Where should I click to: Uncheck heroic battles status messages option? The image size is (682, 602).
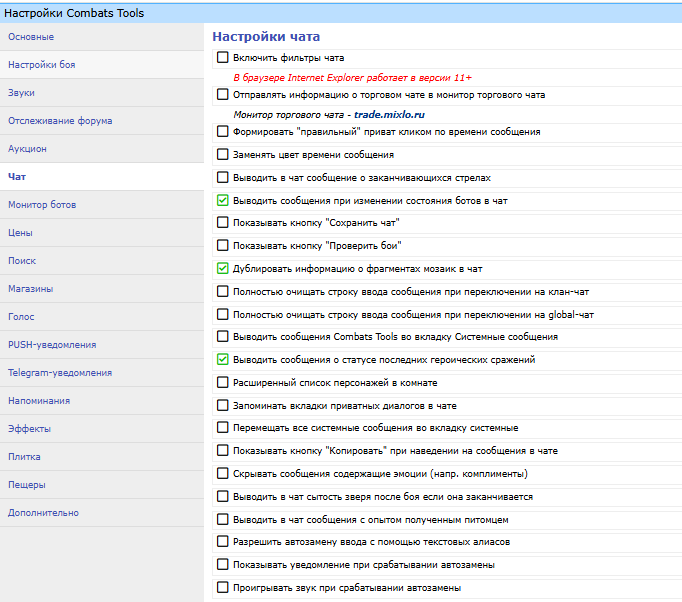pos(223,359)
